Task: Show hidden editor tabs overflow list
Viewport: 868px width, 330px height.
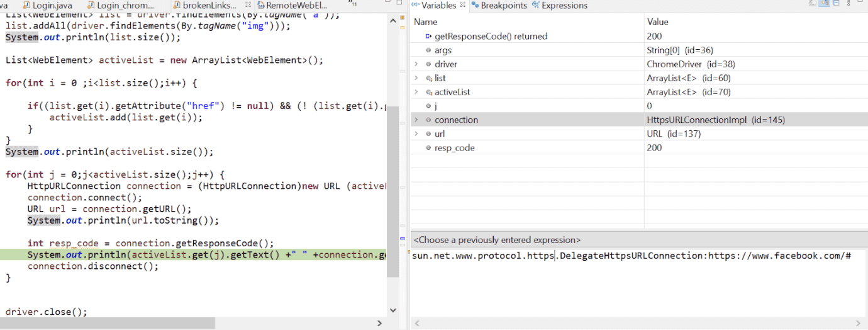Action: point(352,4)
